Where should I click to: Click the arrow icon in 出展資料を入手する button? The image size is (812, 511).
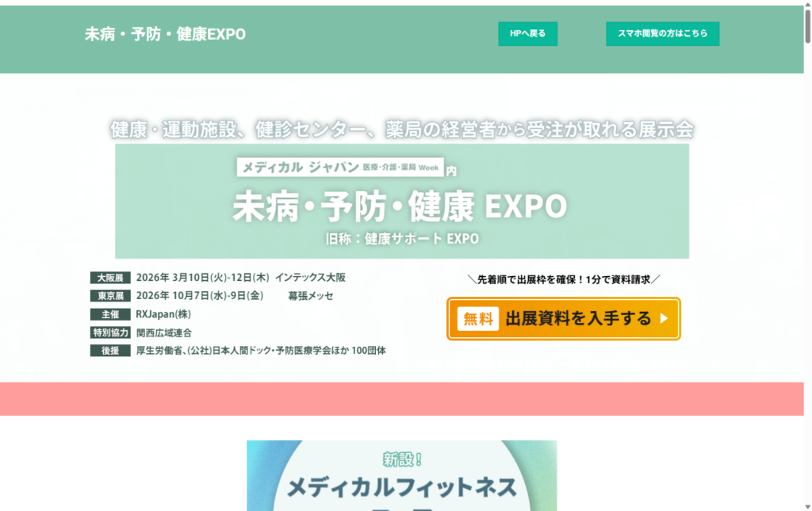(665, 318)
